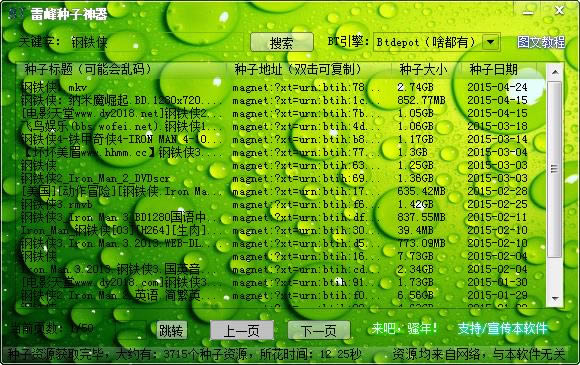Sort by the 种子标题 column header
The height and width of the screenshot is (365, 580).
(121, 70)
